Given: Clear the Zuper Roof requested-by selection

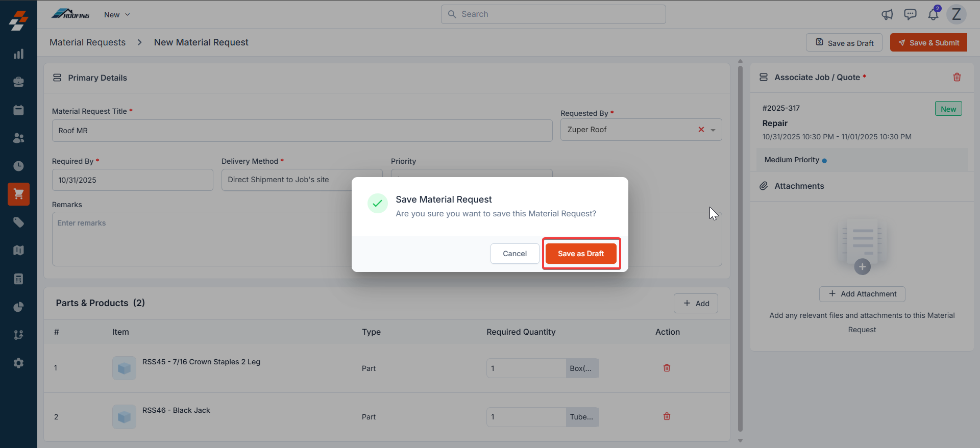Looking at the screenshot, I should point(701,130).
